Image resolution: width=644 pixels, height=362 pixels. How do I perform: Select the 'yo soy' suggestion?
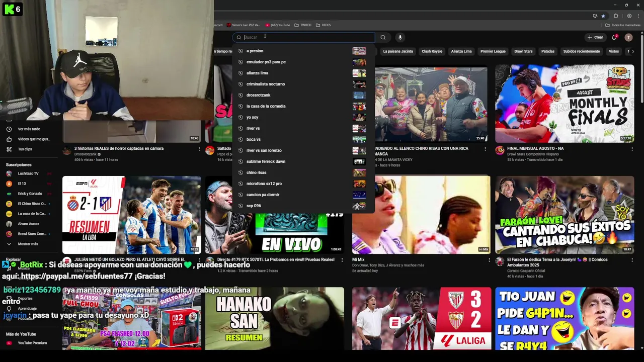pyautogui.click(x=303, y=117)
